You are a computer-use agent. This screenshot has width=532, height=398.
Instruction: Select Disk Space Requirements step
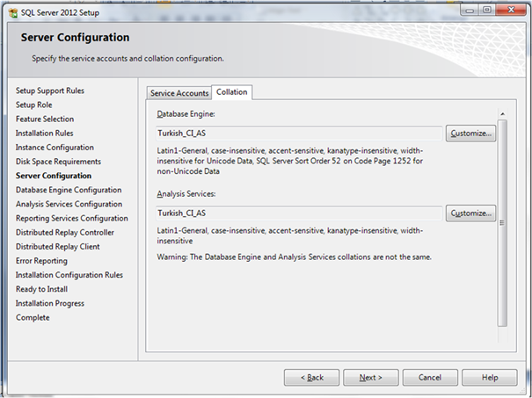(58, 162)
